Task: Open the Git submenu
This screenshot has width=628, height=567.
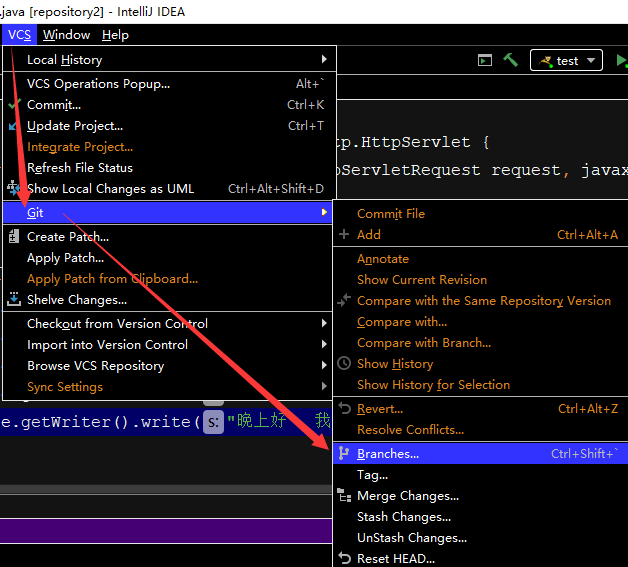Action: point(167,213)
